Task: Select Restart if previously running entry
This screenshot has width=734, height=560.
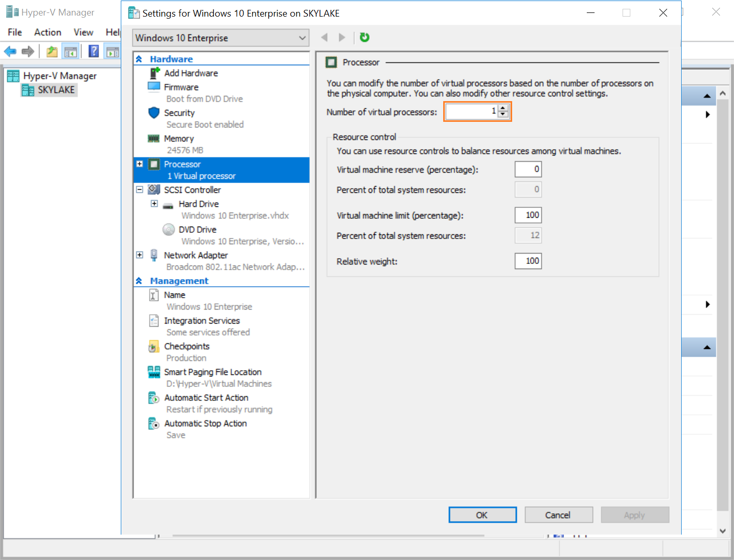Action: tap(219, 410)
